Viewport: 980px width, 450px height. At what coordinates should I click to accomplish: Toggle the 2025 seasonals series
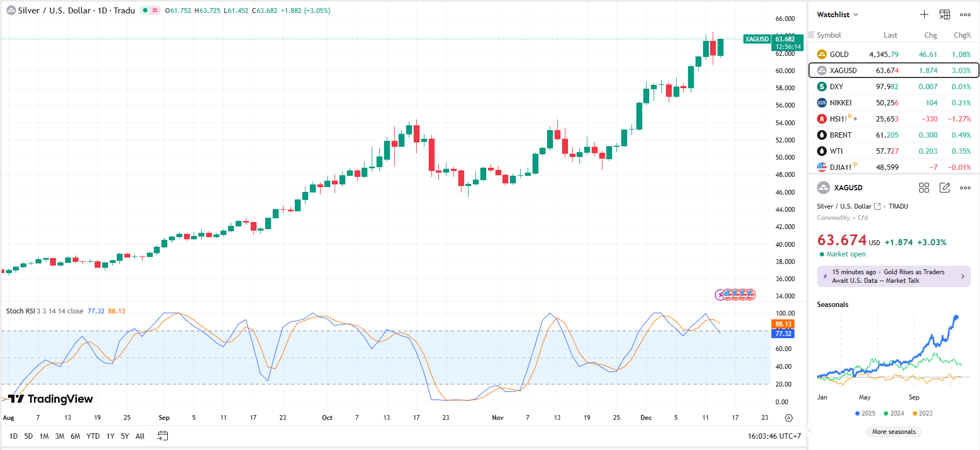[x=865, y=413]
